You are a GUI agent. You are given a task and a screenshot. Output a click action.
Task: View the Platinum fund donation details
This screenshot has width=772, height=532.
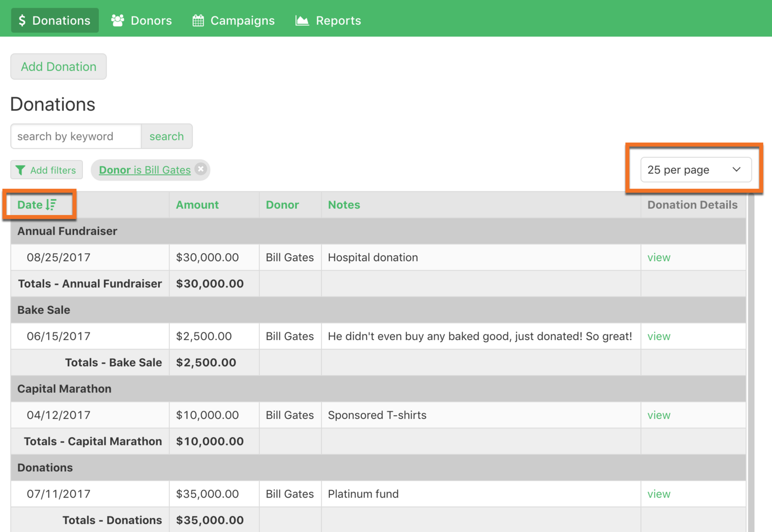[x=659, y=494]
